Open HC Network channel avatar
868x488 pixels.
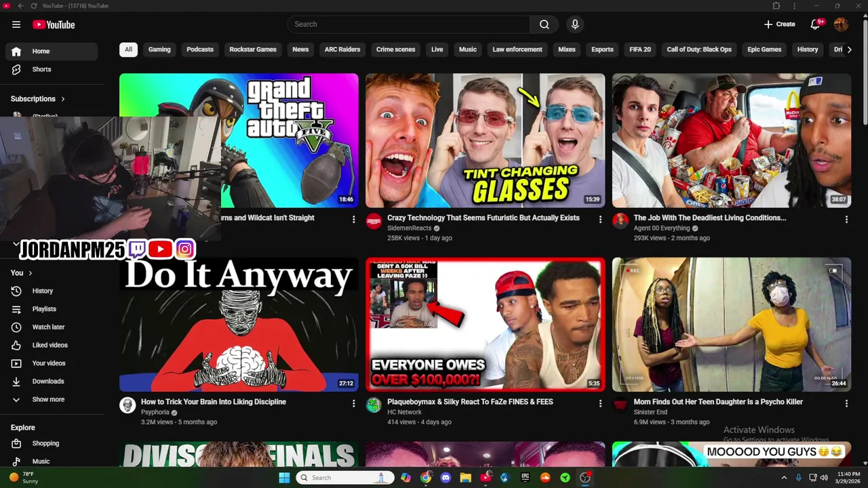point(374,405)
